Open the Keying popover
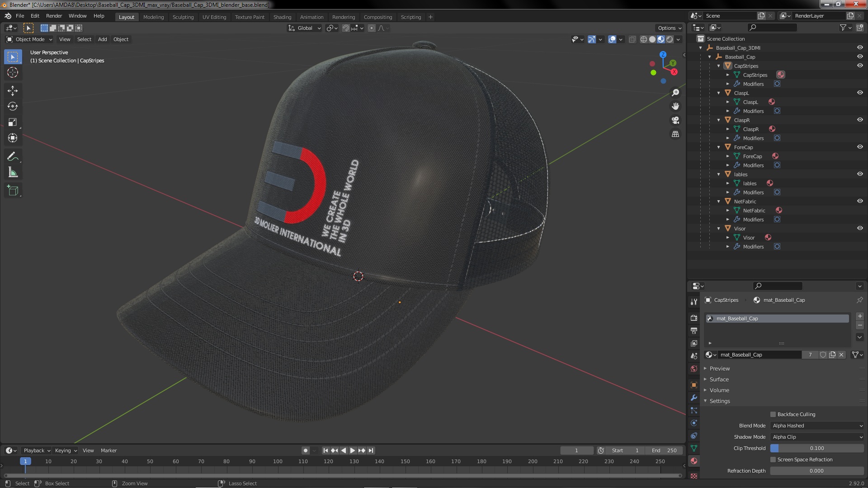The height and width of the screenshot is (488, 868). (66, 450)
